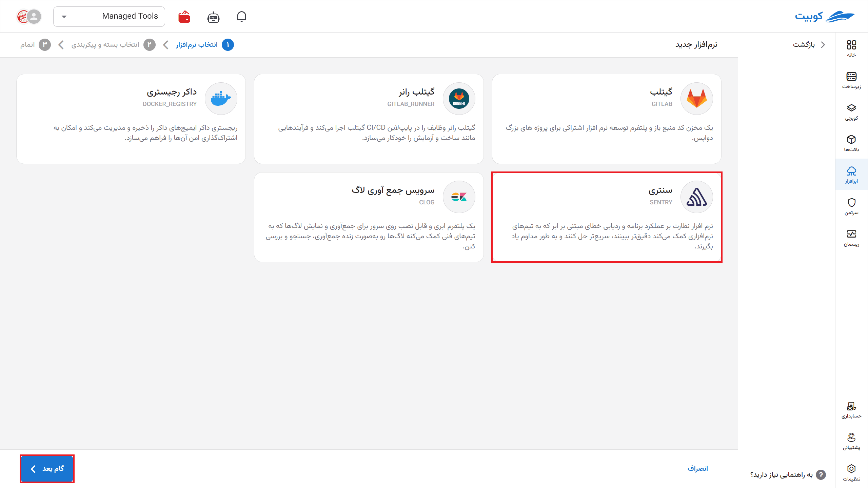Open the robot assistant icon
Image resolution: width=868 pixels, height=488 pixels.
coord(213,17)
